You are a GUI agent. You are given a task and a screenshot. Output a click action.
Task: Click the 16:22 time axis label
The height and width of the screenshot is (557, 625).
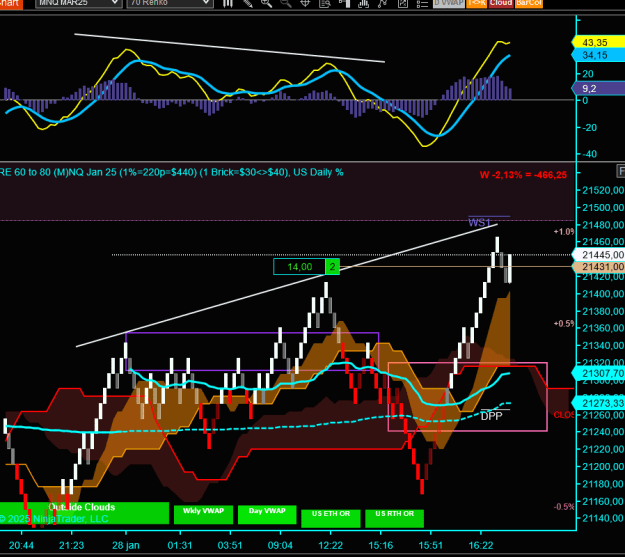pyautogui.click(x=481, y=545)
